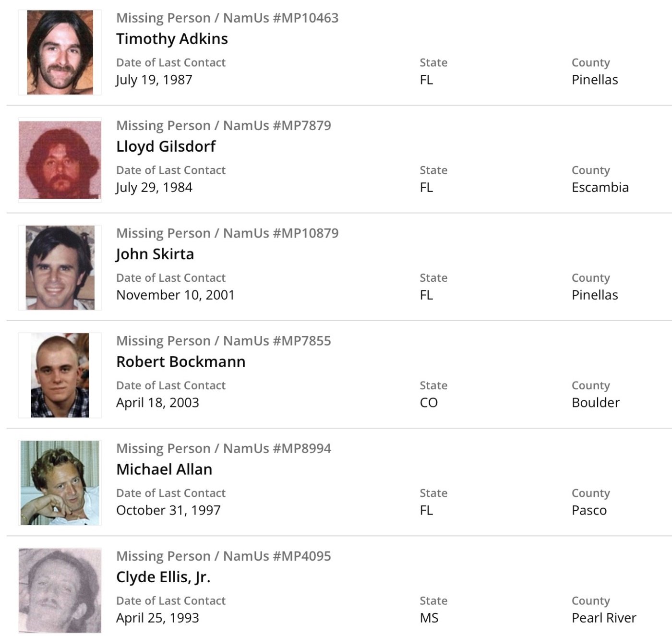Select the NamUs #MP10879 case header
The width and height of the screenshot is (672, 636).
click(x=227, y=233)
